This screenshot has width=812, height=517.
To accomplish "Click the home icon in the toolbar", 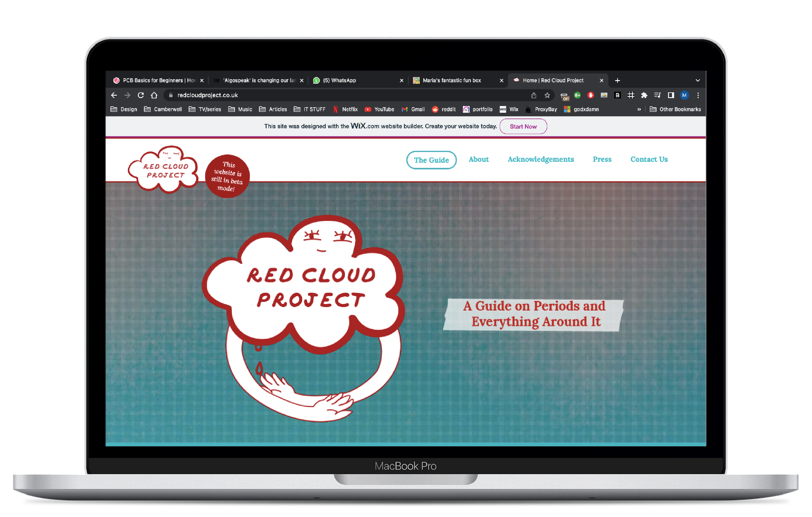I will coord(154,95).
